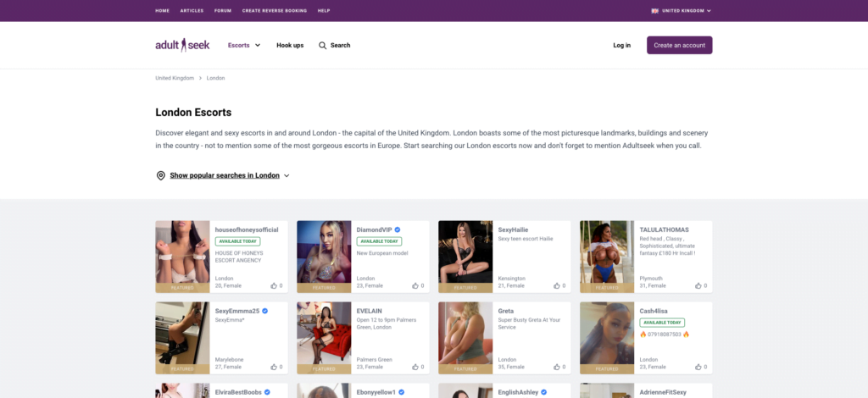The height and width of the screenshot is (398, 868).
Task: Like the SexyHailie listing with thumbs-up
Action: point(557,285)
